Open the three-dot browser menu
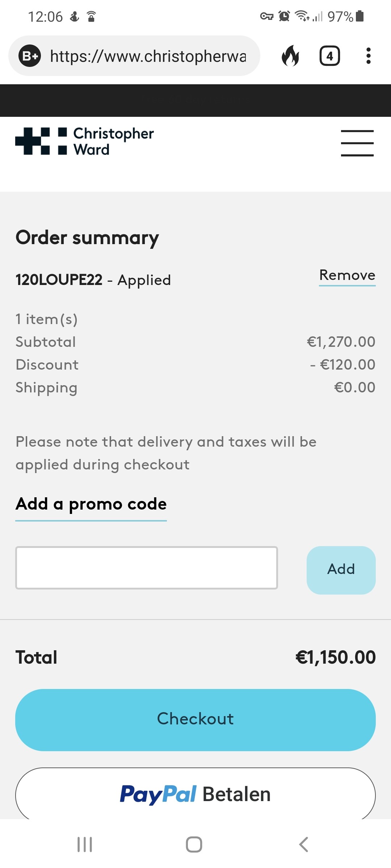This screenshot has width=391, height=868. [x=368, y=56]
